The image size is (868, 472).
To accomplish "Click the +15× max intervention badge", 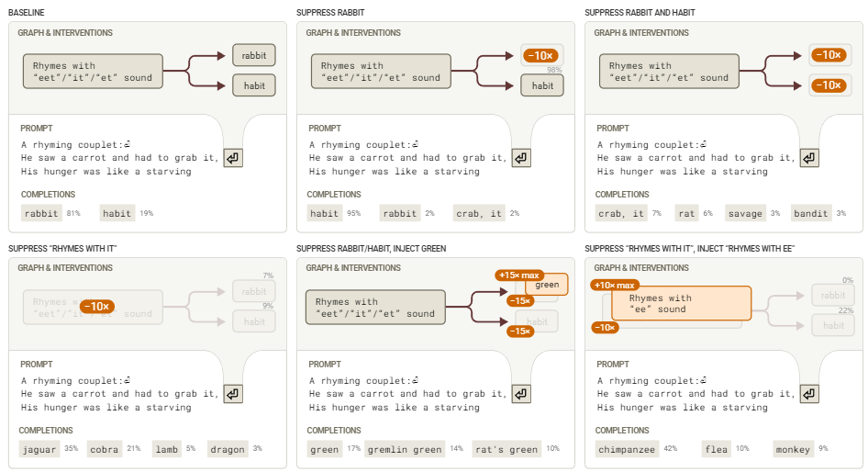I will (519, 275).
